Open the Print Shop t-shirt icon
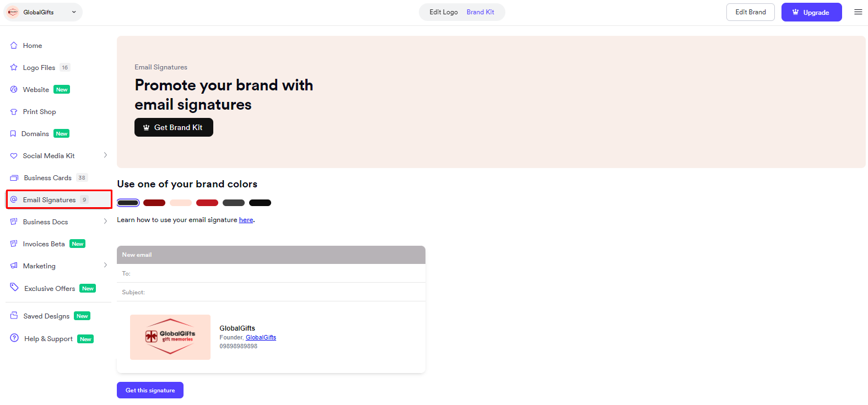 click(14, 112)
